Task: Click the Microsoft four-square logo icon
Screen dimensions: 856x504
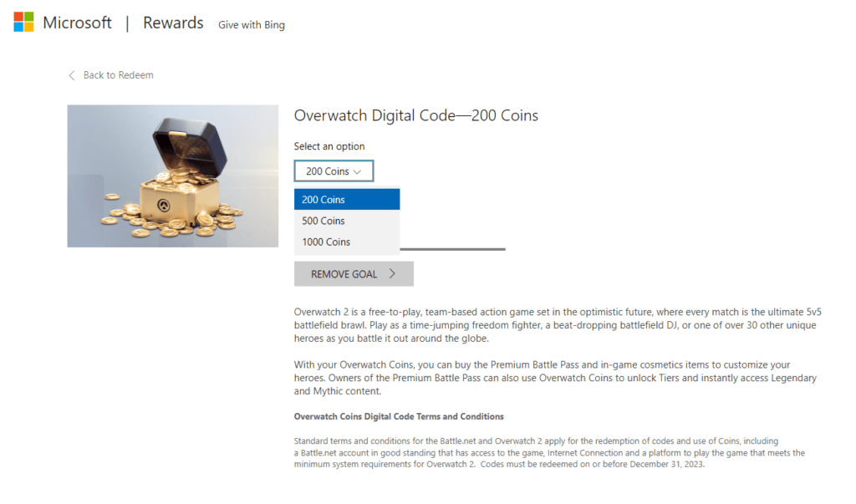Action: click(x=23, y=21)
